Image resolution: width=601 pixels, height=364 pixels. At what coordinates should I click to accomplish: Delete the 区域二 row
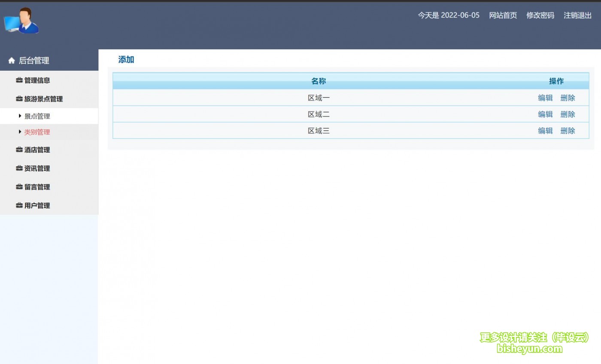568,114
